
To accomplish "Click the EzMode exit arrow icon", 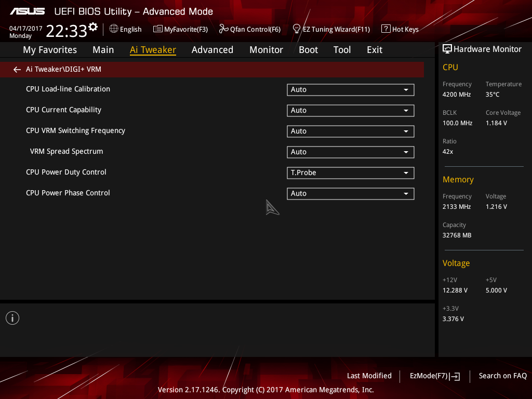I will [455, 376].
